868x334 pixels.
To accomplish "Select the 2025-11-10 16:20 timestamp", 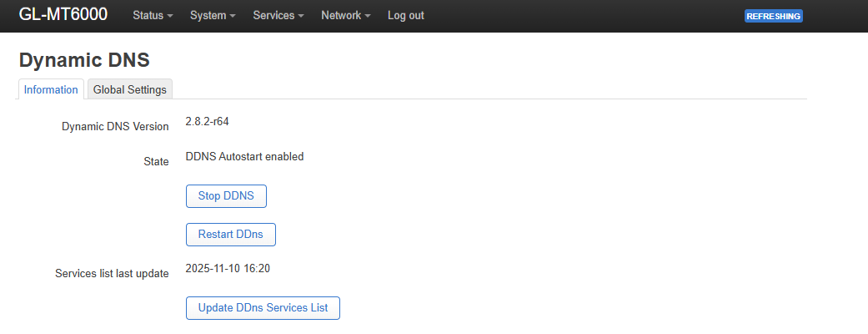I will point(228,269).
